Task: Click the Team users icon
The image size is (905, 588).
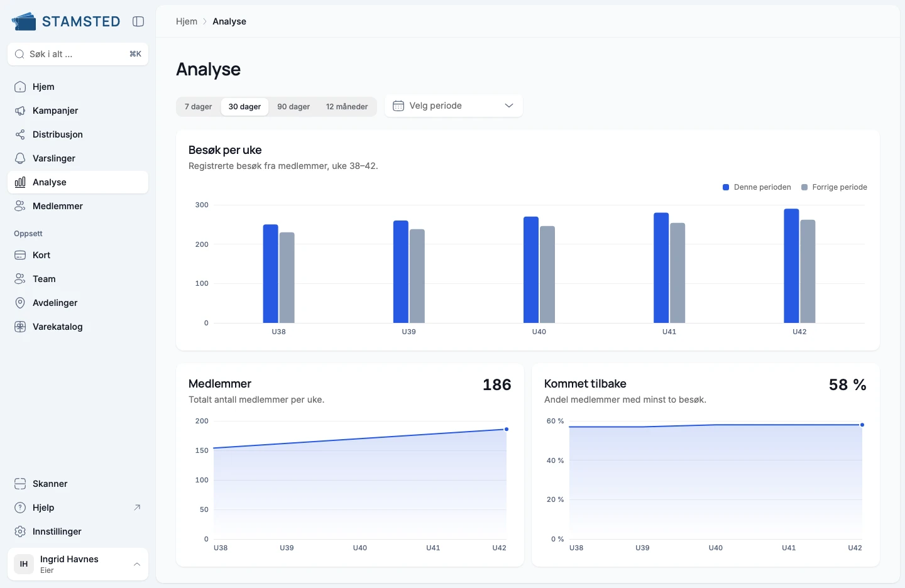Action: (x=20, y=279)
